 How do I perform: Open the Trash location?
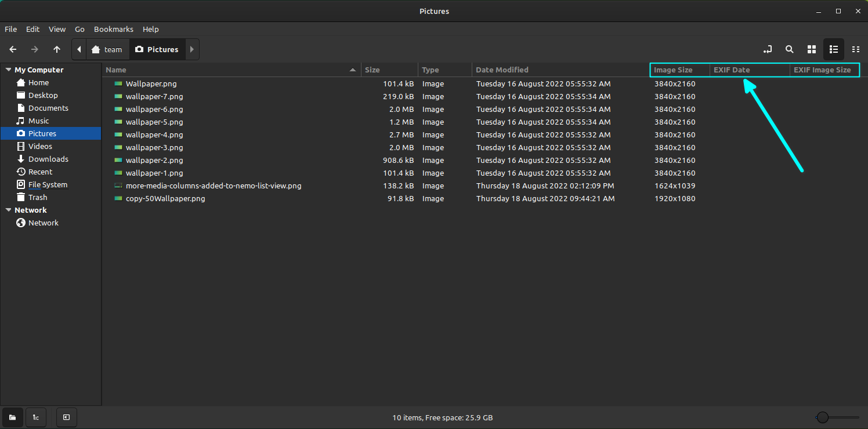point(38,197)
